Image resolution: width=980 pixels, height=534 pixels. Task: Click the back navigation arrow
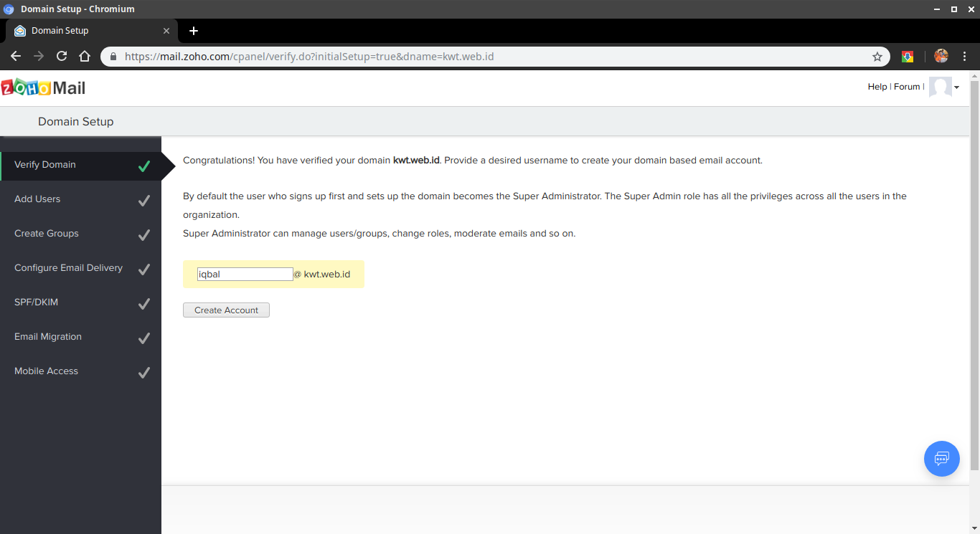(15, 56)
